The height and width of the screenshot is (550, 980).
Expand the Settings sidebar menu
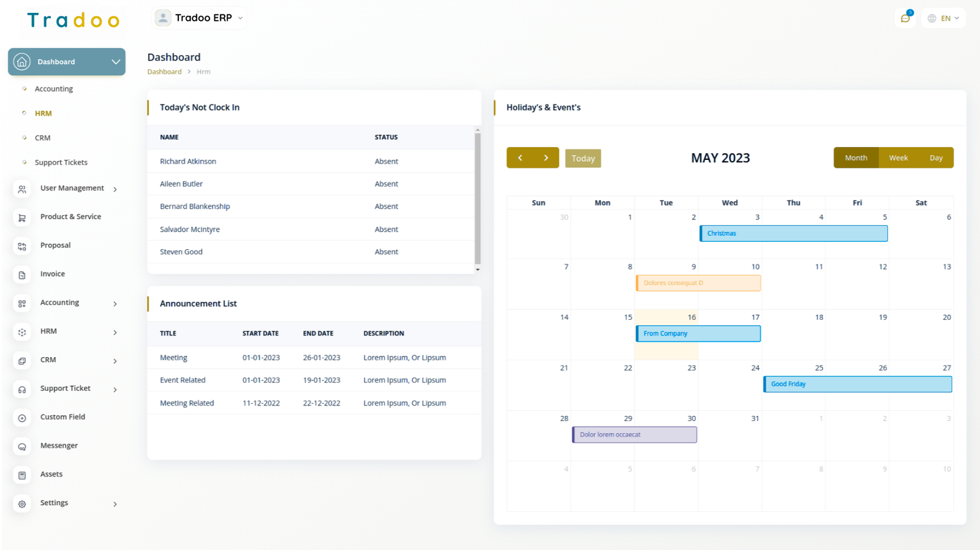[115, 504]
